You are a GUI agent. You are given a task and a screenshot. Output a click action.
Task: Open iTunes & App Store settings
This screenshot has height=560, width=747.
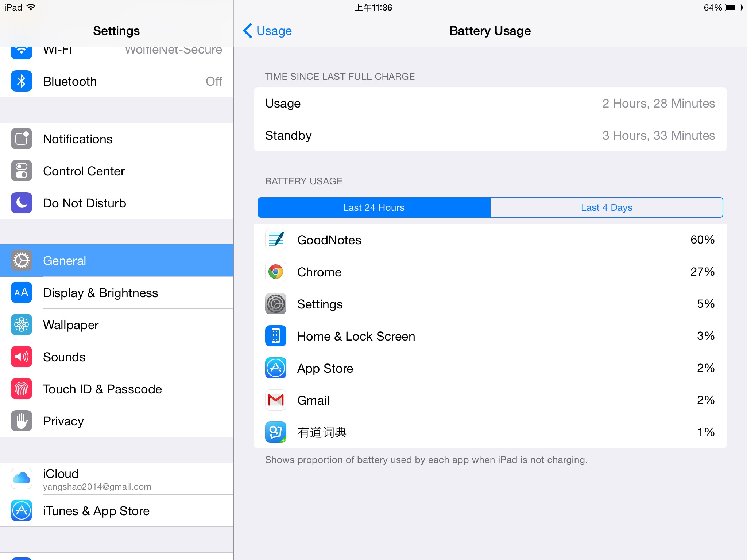click(117, 511)
